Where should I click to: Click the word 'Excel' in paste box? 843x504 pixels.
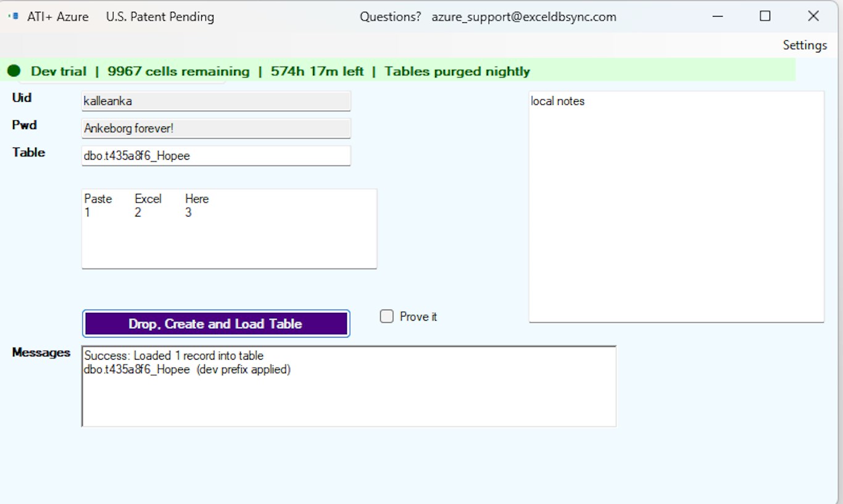click(x=148, y=199)
